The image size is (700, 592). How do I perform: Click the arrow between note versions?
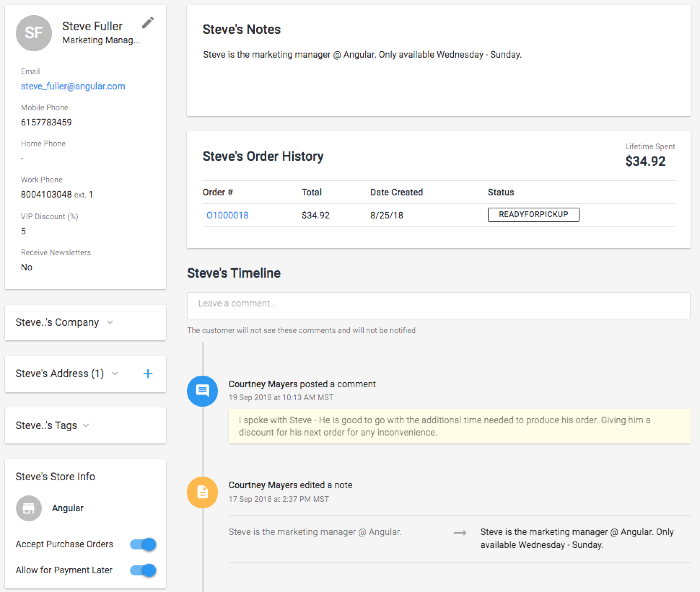[x=460, y=533]
